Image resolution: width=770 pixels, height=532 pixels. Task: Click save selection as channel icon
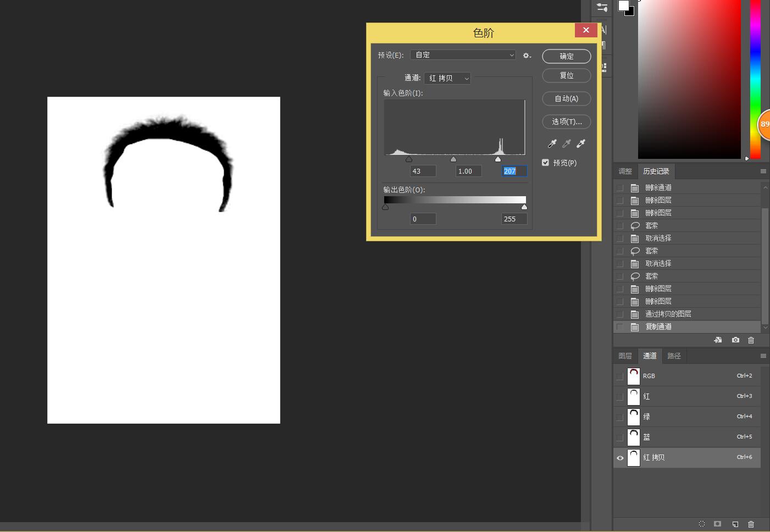(x=717, y=524)
